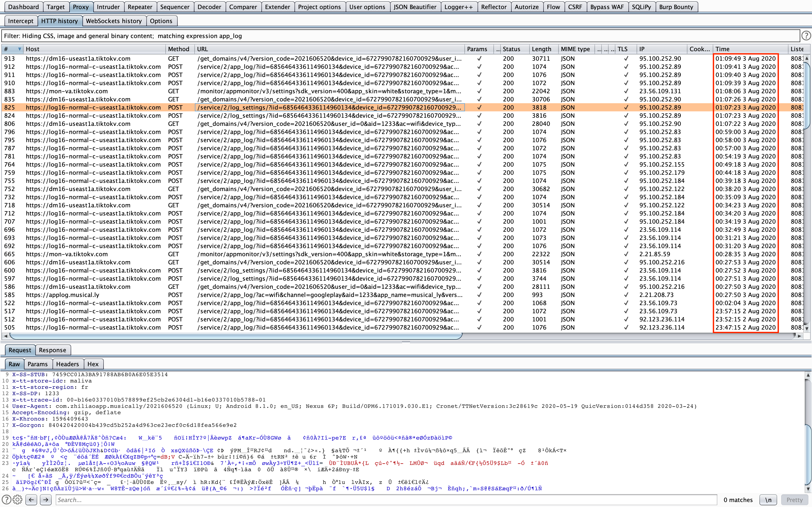Screen dimensions: 812x507
Task: Click the Search input field
Action: [386, 500]
